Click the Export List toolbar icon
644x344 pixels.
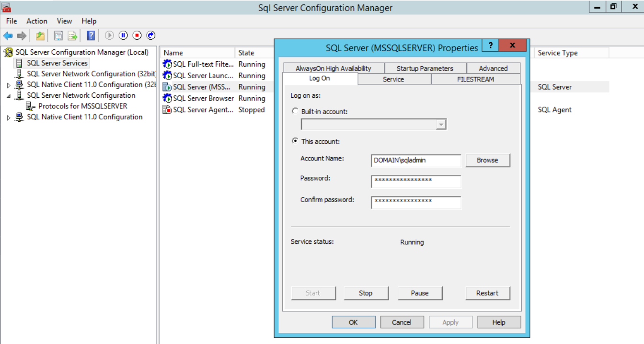pos(72,35)
